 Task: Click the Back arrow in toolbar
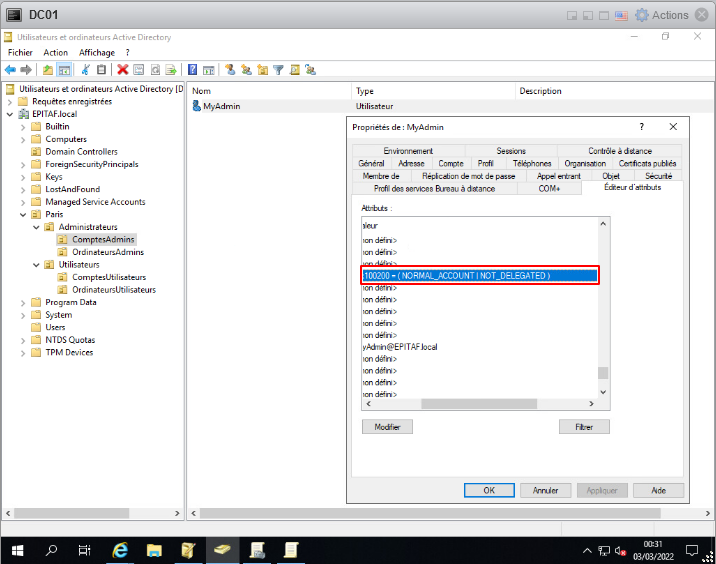point(10,70)
